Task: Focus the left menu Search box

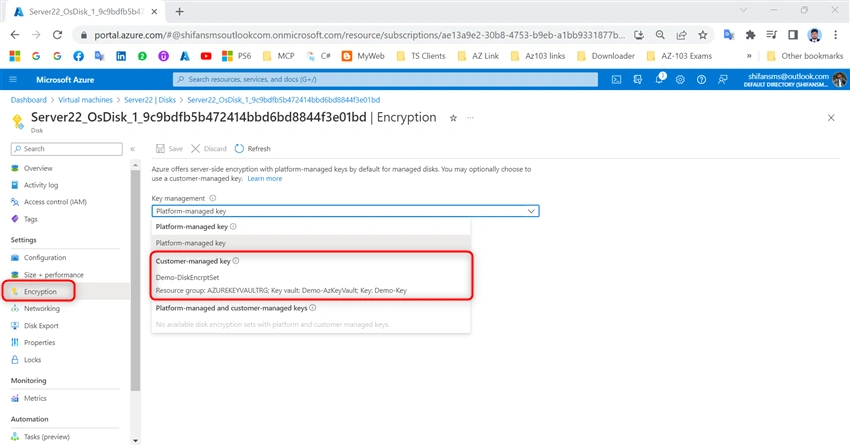Action: point(67,148)
